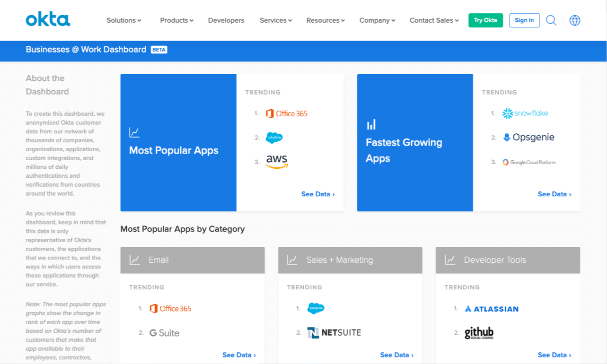Click the Email category chart icon

(135, 260)
